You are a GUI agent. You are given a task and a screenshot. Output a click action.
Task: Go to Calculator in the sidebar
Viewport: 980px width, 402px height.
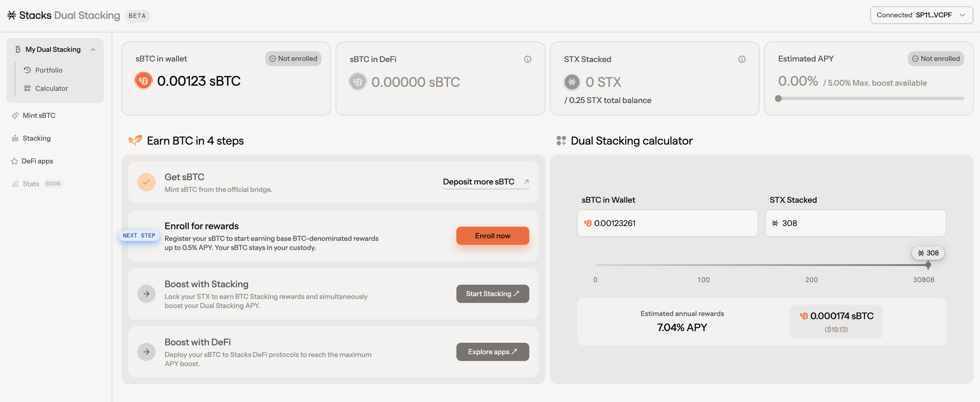(51, 88)
